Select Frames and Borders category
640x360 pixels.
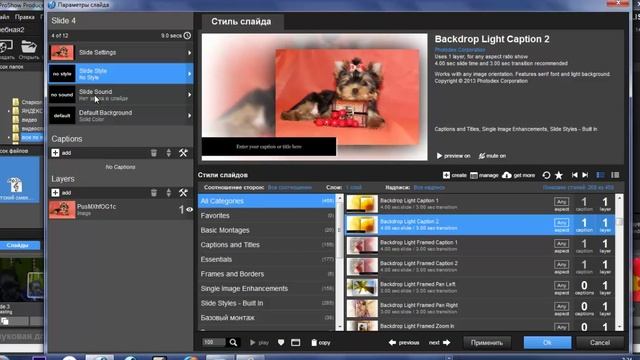pyautogui.click(x=267, y=274)
